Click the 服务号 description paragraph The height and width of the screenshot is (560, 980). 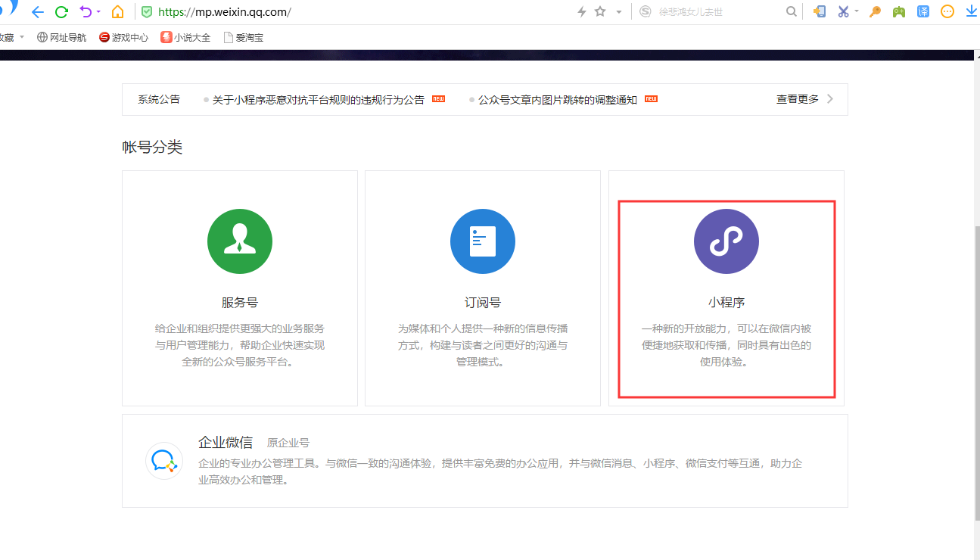[x=240, y=345]
